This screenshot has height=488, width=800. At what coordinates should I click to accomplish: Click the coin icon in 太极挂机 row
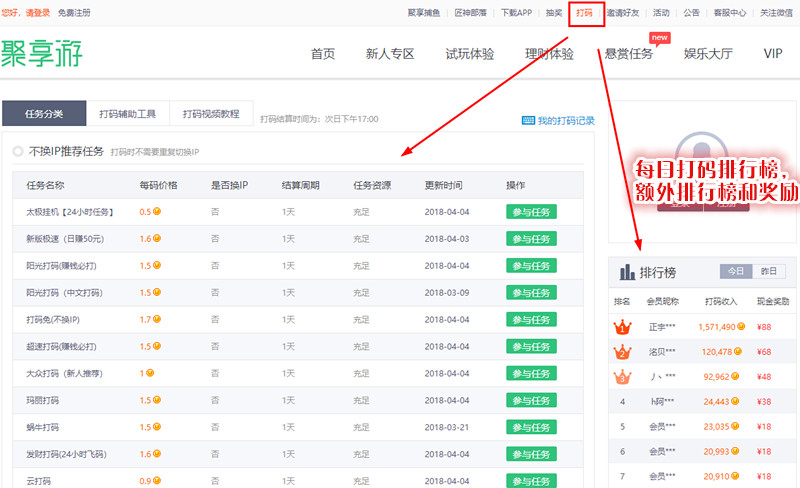(x=157, y=211)
